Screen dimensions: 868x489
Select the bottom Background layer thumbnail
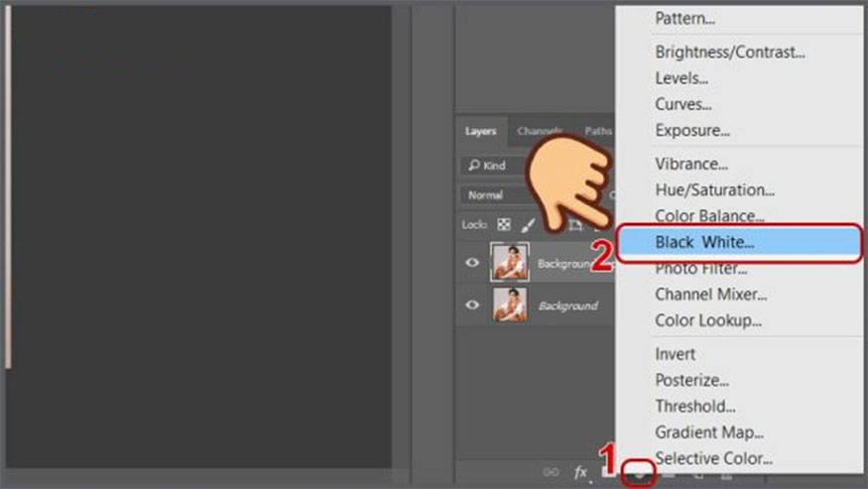point(509,305)
